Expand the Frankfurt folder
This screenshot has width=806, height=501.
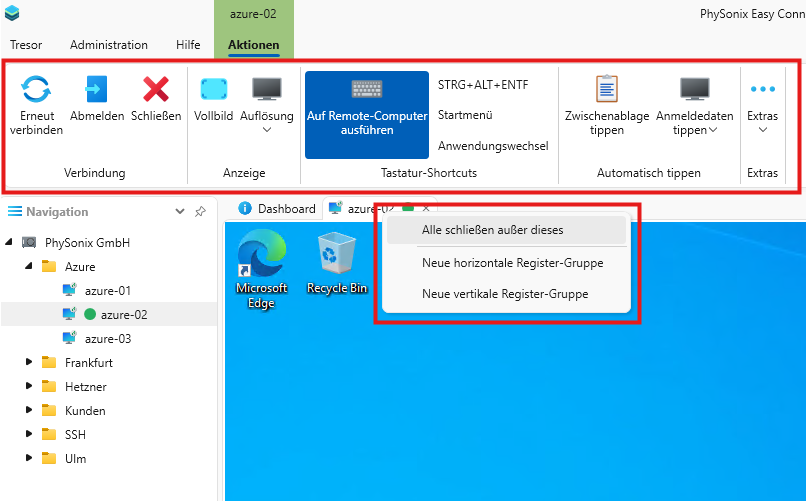click(x=29, y=363)
